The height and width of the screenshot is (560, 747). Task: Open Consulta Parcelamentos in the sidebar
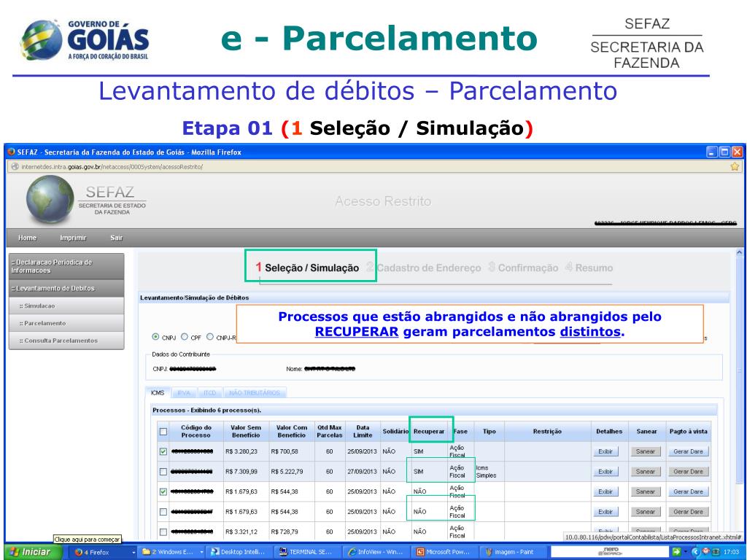(x=66, y=341)
